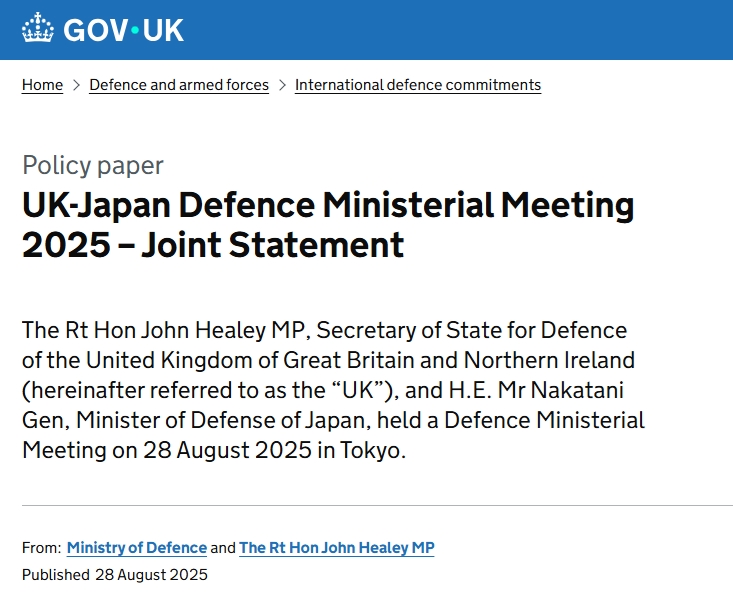Click the word "Published" in metadata

point(56,574)
